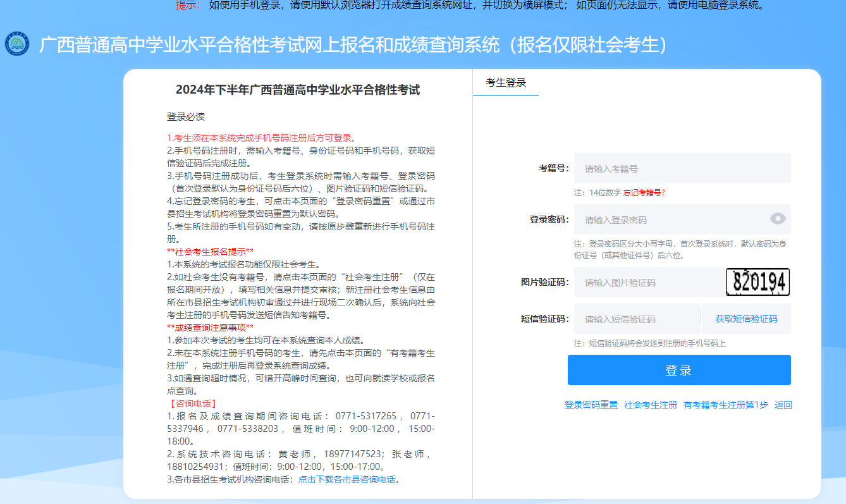The width and height of the screenshot is (846, 504).
Task: Click the captcha image to refresh it
Action: click(758, 282)
